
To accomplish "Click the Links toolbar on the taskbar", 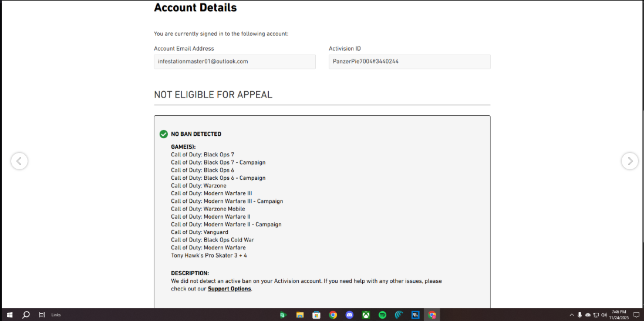I will (56, 315).
